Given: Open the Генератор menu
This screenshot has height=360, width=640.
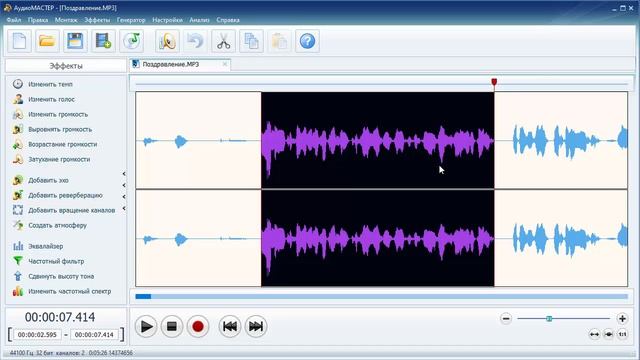Looking at the screenshot, I should click(x=131, y=20).
